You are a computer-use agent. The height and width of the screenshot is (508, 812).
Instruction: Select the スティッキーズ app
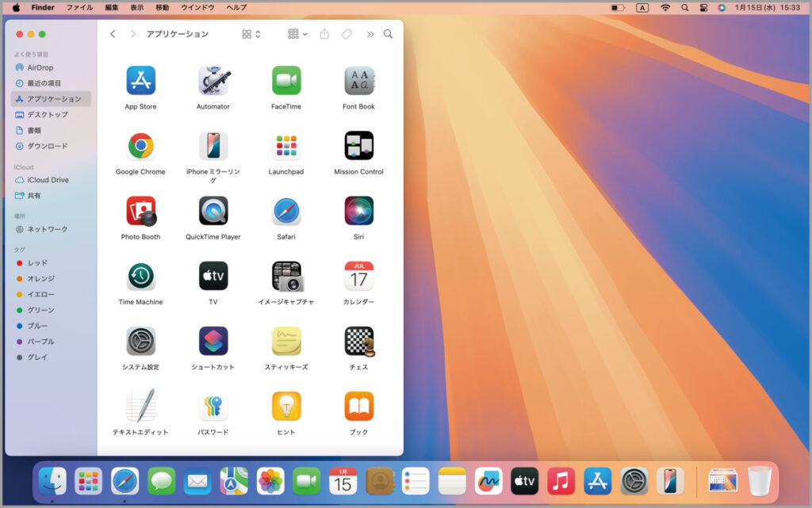285,342
